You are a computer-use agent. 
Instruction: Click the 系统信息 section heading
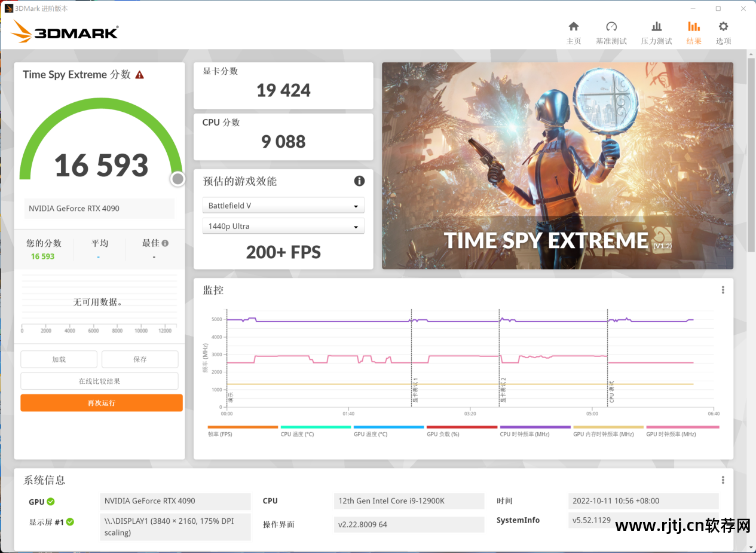pos(44,480)
